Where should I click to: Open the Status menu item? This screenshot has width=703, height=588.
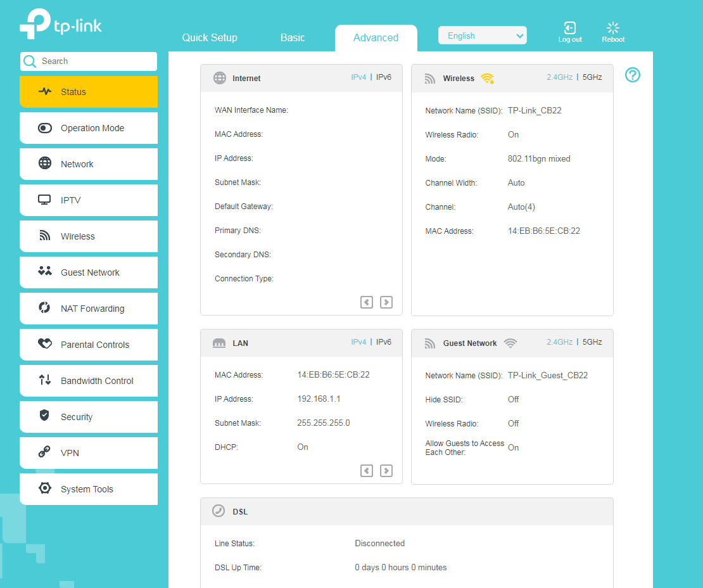89,91
